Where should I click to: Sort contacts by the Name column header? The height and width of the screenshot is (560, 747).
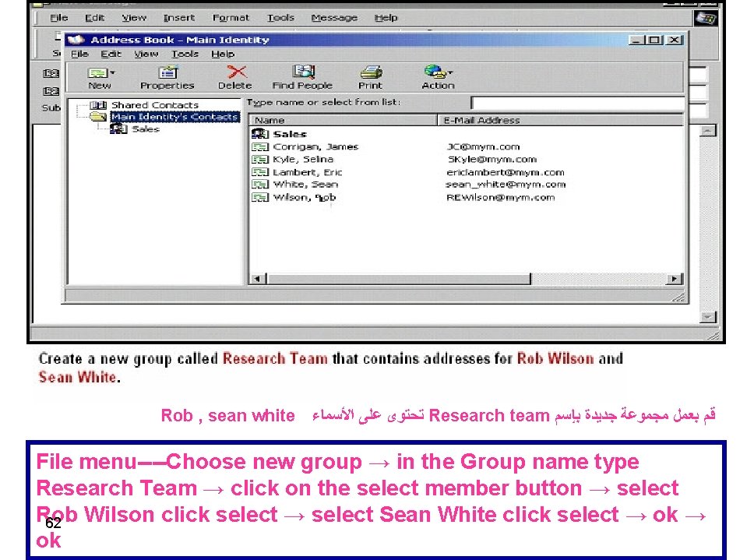pyautogui.click(x=343, y=120)
